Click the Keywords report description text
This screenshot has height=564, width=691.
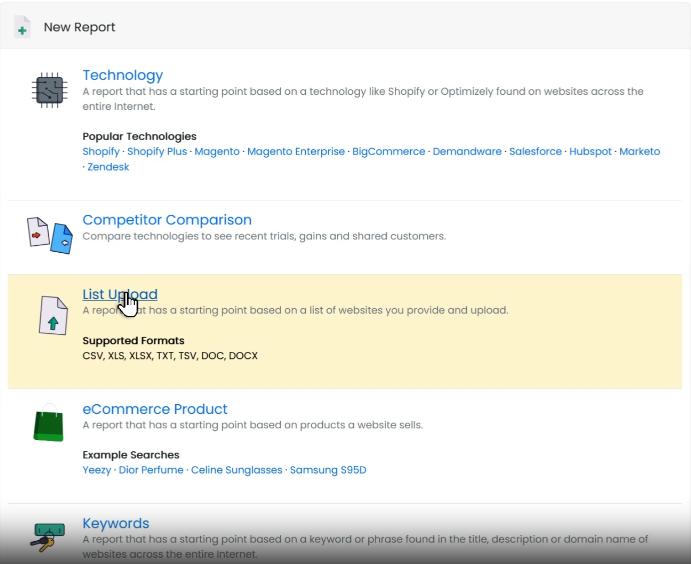tap(365, 546)
